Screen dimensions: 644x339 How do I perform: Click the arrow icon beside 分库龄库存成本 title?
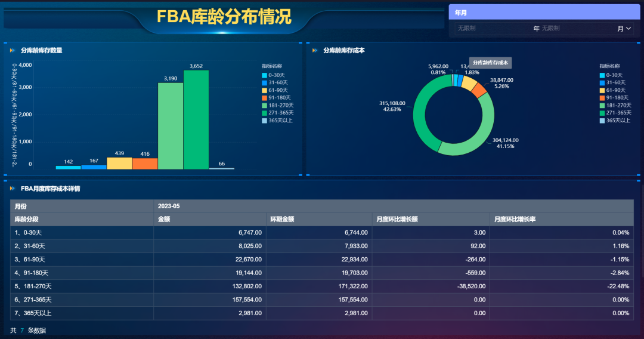point(315,51)
